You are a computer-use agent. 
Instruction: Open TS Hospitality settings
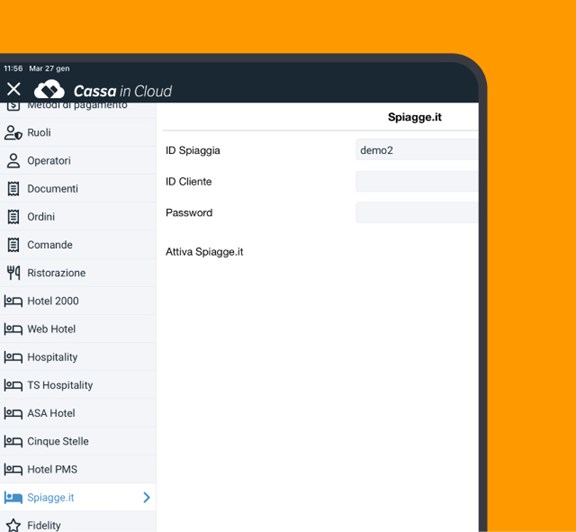(x=78, y=385)
